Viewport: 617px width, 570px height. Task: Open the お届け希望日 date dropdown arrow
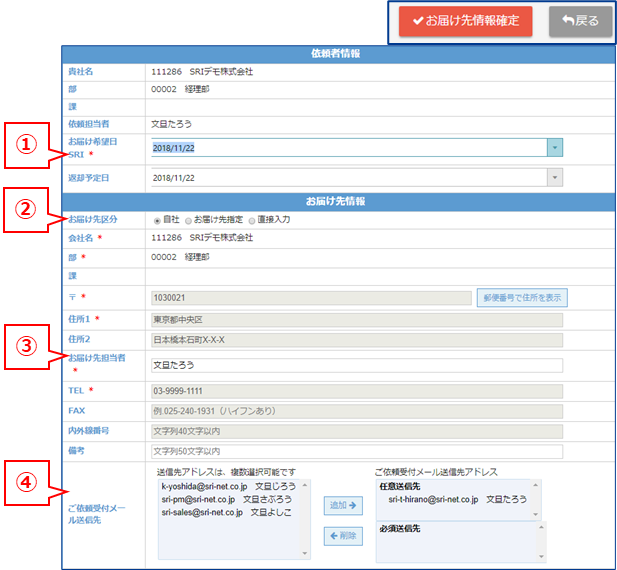(555, 147)
